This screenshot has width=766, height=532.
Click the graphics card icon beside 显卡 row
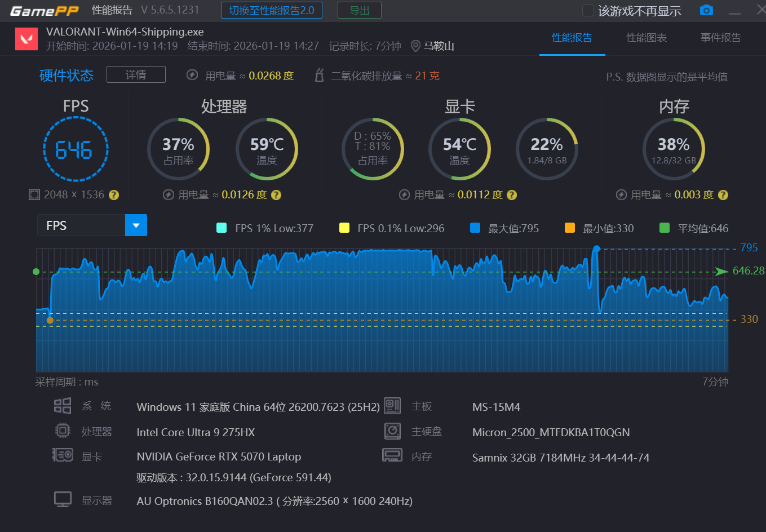pyautogui.click(x=63, y=455)
